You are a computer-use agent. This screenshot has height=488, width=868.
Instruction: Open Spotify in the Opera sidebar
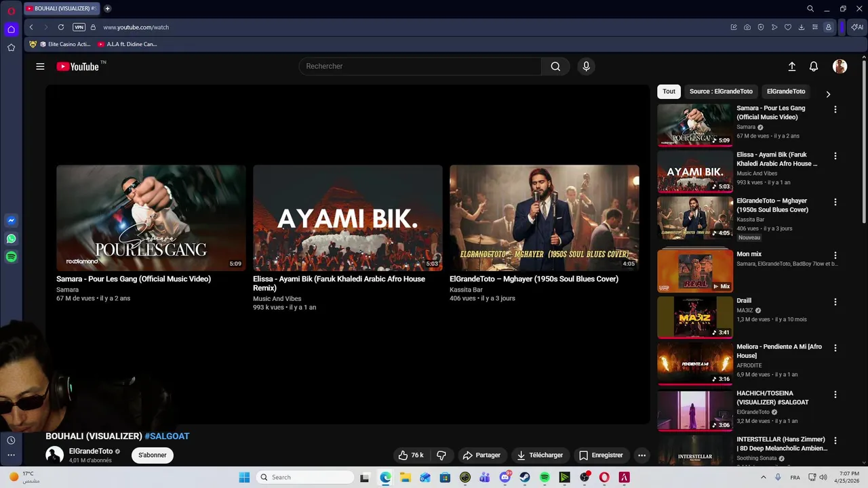click(x=11, y=257)
